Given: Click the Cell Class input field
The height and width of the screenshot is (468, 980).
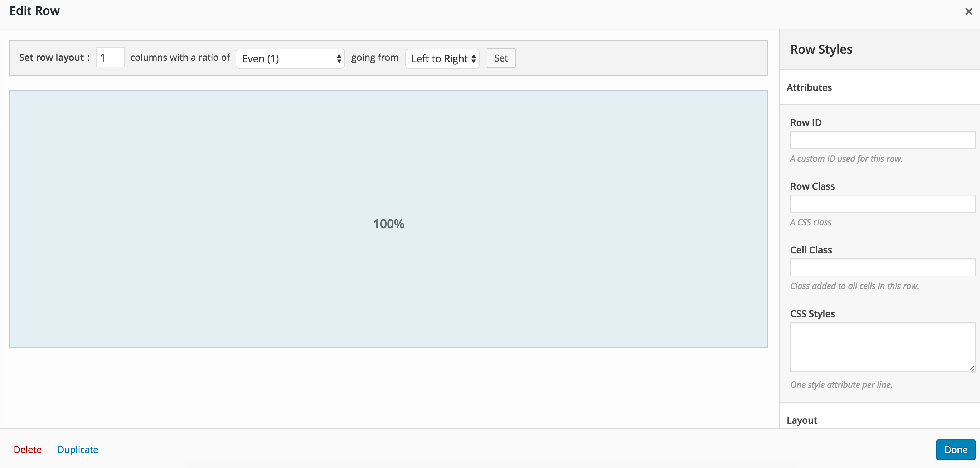Looking at the screenshot, I should click(883, 267).
